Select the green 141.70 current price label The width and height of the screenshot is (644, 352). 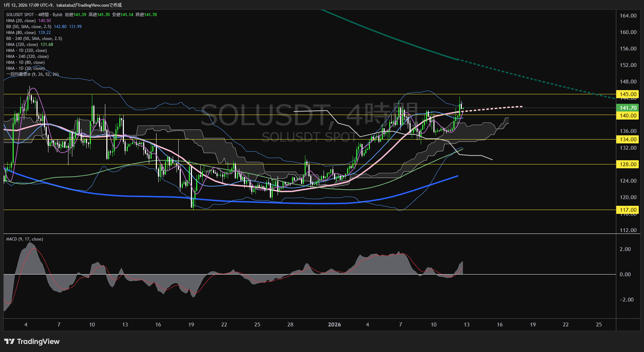tap(628, 108)
